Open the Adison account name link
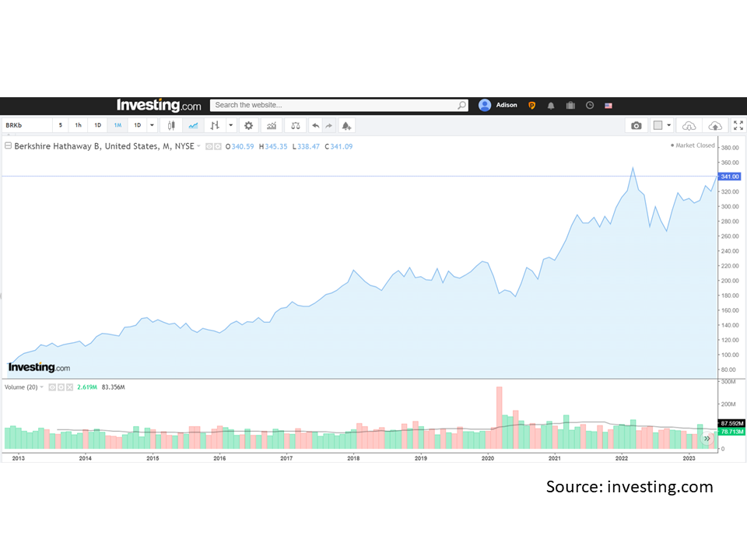Image resolution: width=747 pixels, height=560 pixels. (x=507, y=105)
